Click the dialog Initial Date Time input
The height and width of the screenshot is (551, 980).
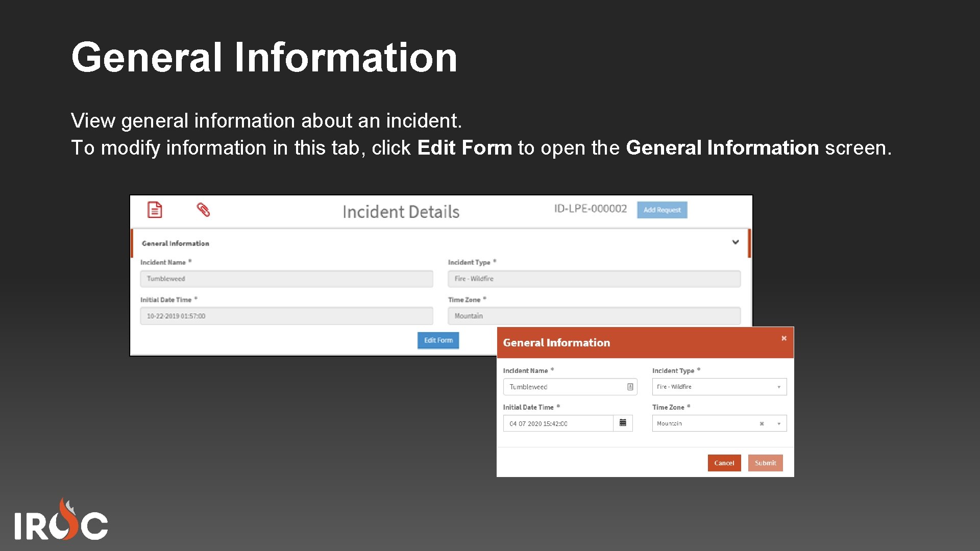click(x=557, y=423)
